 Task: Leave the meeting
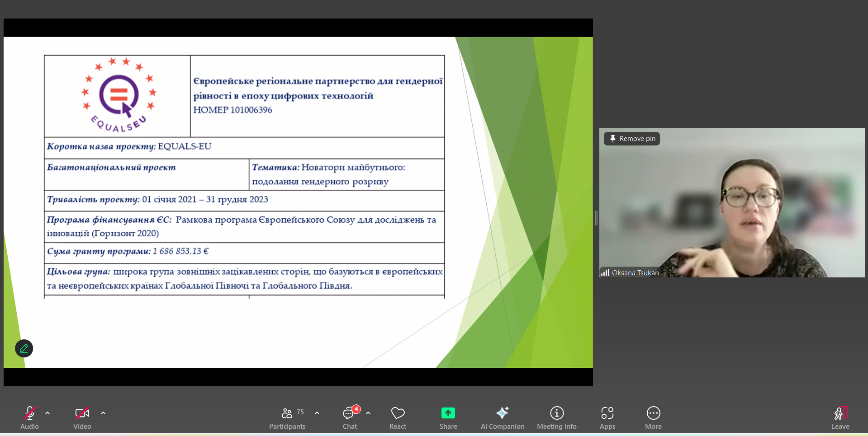click(x=840, y=417)
